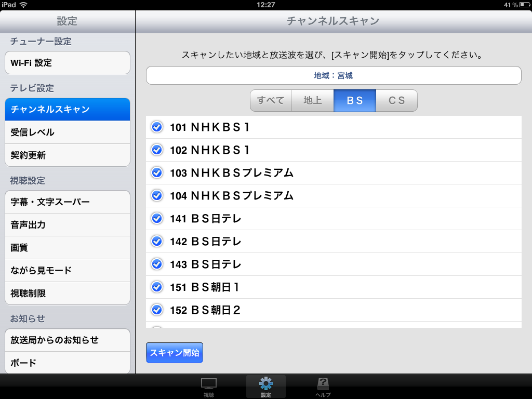Switch to the CS tab

click(x=396, y=100)
